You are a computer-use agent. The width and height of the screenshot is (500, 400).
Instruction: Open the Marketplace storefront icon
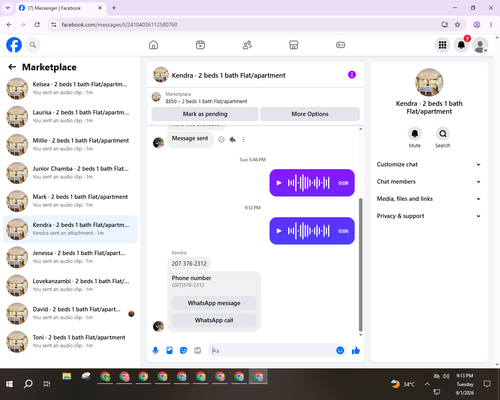tap(294, 45)
